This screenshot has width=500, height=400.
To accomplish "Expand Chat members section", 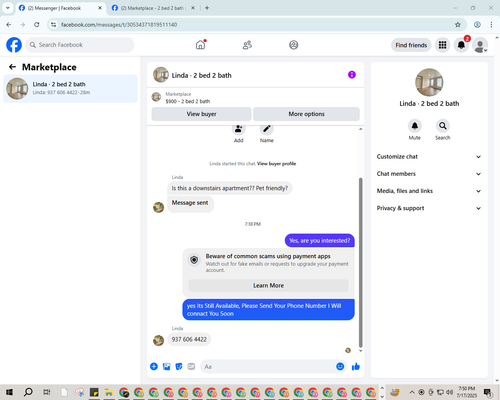I will (x=429, y=174).
